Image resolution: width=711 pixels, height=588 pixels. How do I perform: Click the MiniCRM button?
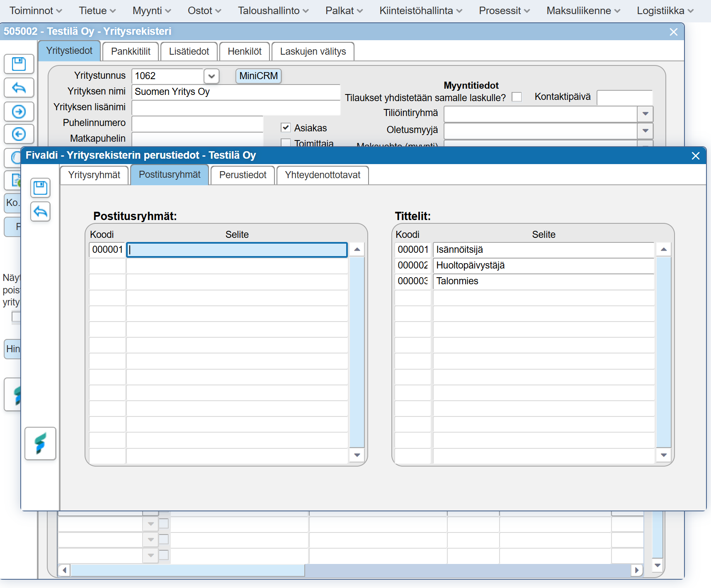click(x=258, y=76)
